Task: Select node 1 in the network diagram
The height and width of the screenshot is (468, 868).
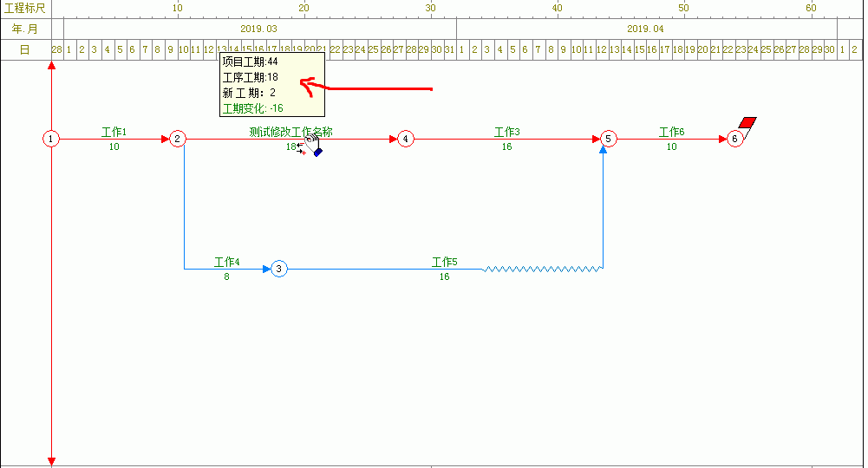Action: click(51, 139)
